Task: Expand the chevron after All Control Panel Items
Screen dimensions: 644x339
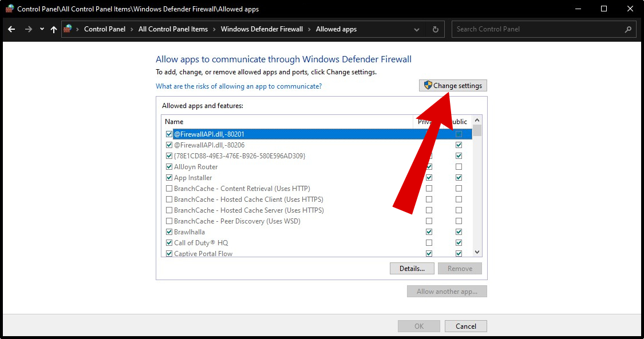Action: [215, 29]
